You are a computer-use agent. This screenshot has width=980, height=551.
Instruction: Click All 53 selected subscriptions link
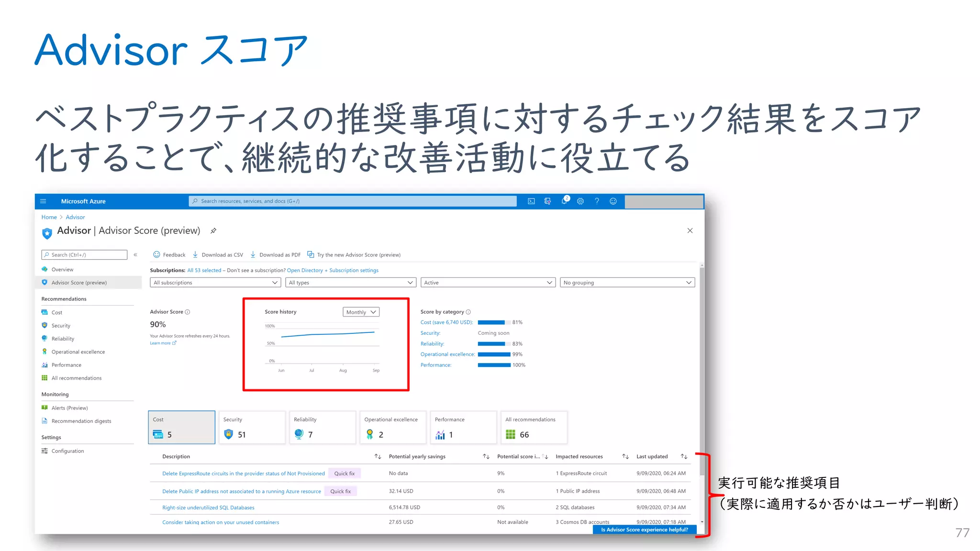pyautogui.click(x=204, y=270)
